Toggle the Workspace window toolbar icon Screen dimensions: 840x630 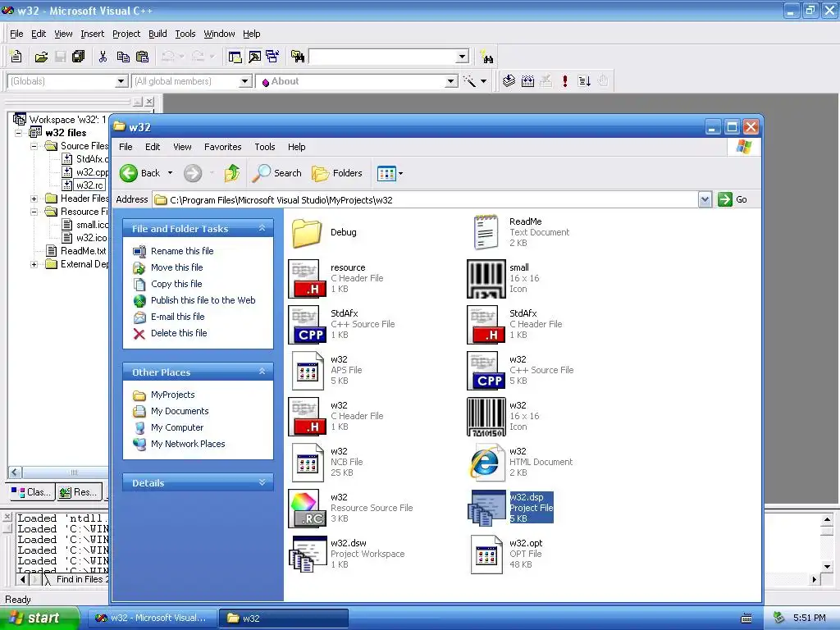tap(235, 57)
